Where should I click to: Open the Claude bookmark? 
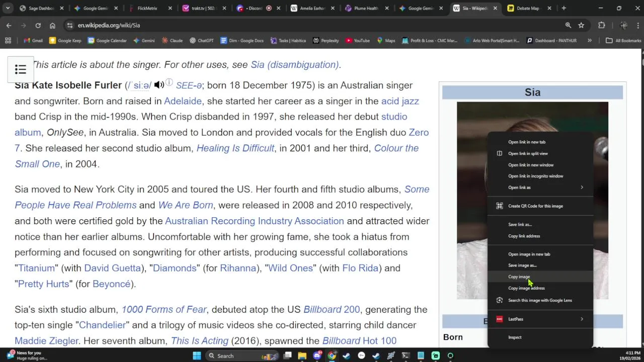172,41
